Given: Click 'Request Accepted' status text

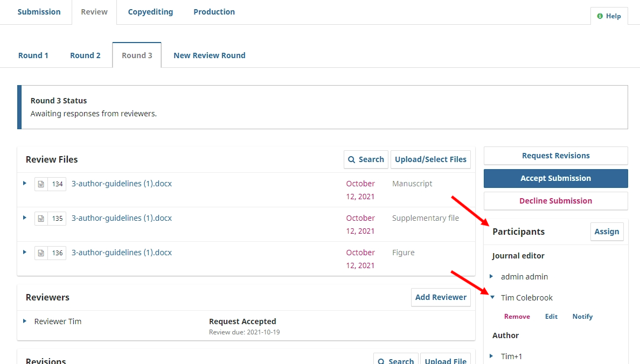Looking at the screenshot, I should [242, 321].
